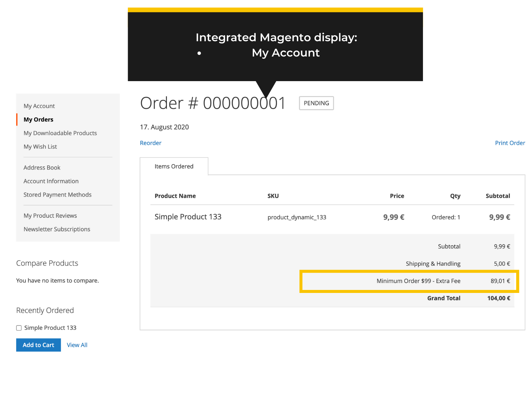Click the Add to Cart button

point(38,345)
